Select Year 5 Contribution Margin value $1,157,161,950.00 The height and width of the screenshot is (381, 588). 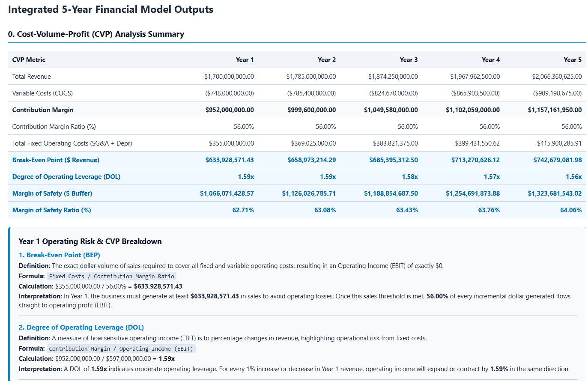[x=555, y=110]
